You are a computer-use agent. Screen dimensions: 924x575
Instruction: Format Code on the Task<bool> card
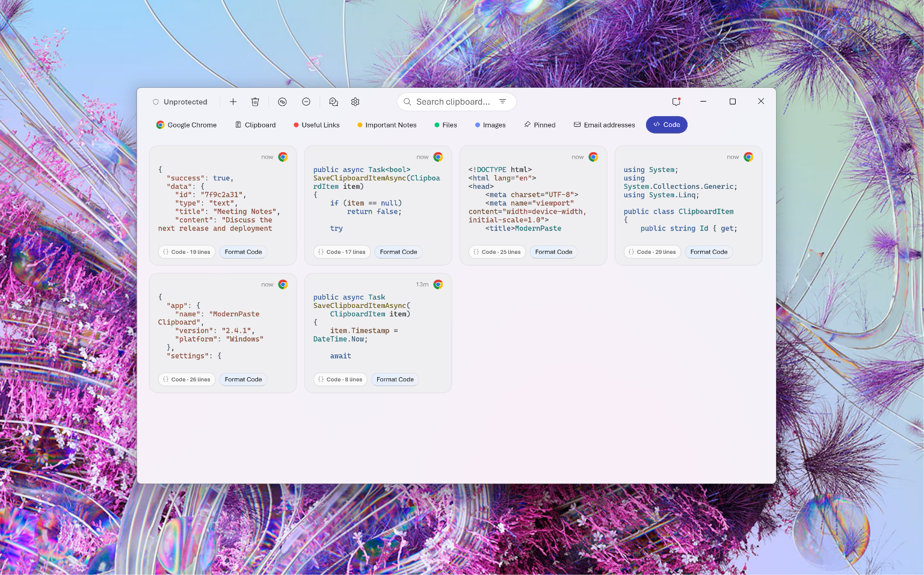tap(398, 252)
